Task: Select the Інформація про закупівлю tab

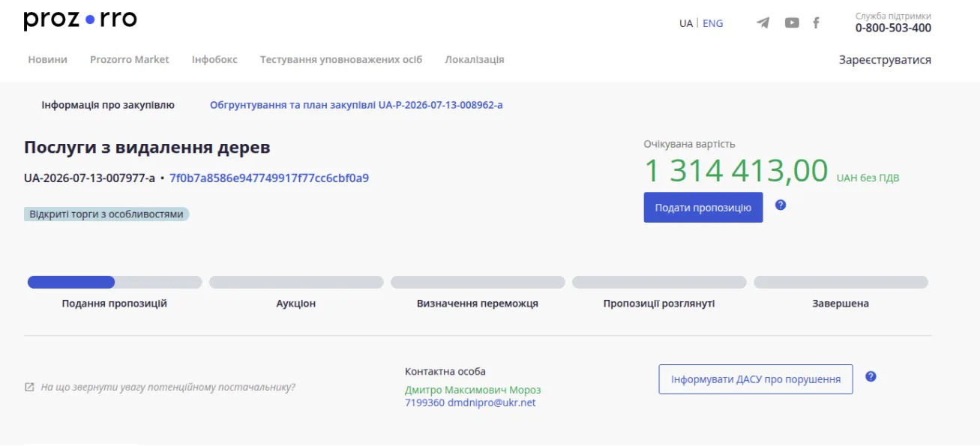Action: (x=108, y=105)
